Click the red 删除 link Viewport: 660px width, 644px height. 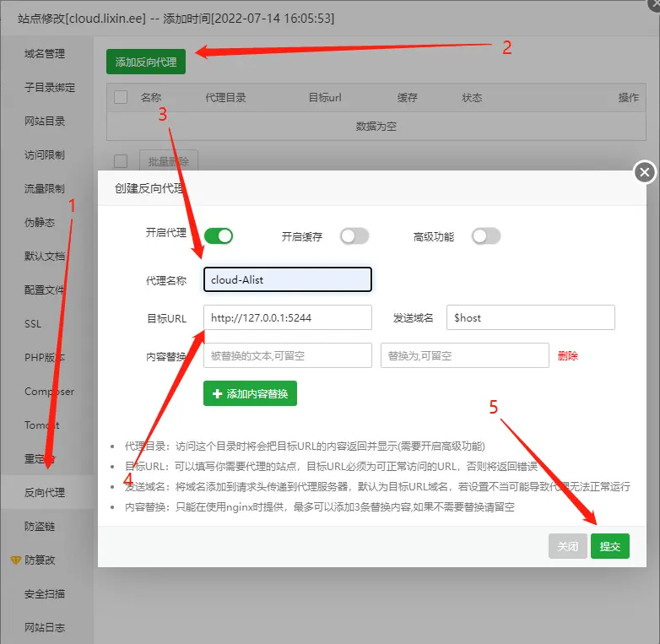click(568, 356)
